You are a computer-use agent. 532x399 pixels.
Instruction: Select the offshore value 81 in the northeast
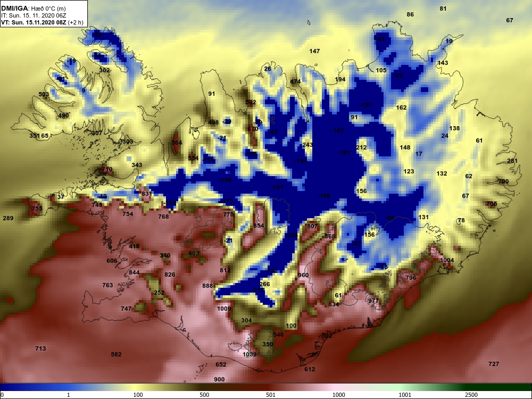[x=443, y=9]
